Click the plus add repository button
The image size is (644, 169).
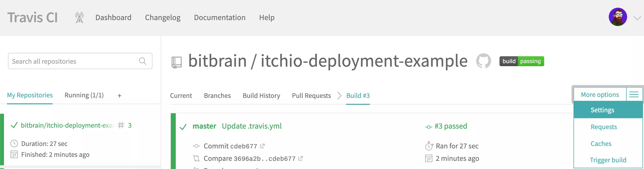point(119,96)
